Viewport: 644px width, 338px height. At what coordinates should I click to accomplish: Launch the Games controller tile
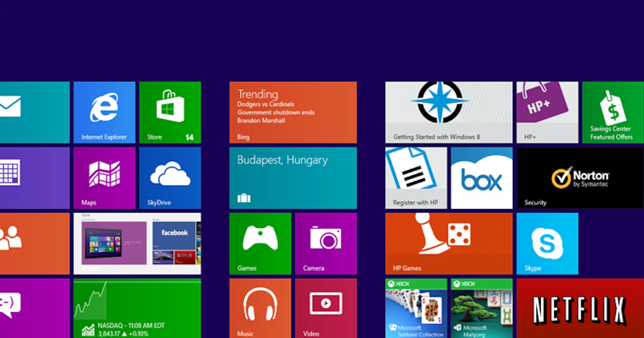[260, 244]
